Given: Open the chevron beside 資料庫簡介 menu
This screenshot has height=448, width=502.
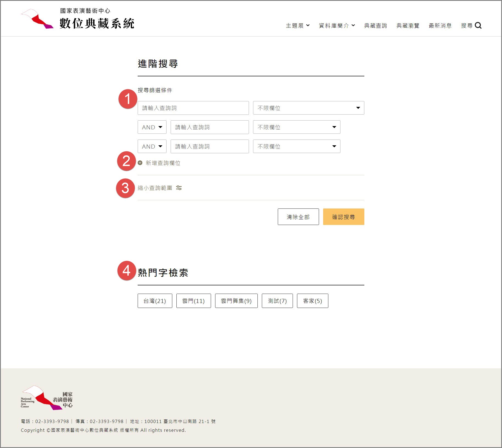Looking at the screenshot, I should pyautogui.click(x=354, y=26).
